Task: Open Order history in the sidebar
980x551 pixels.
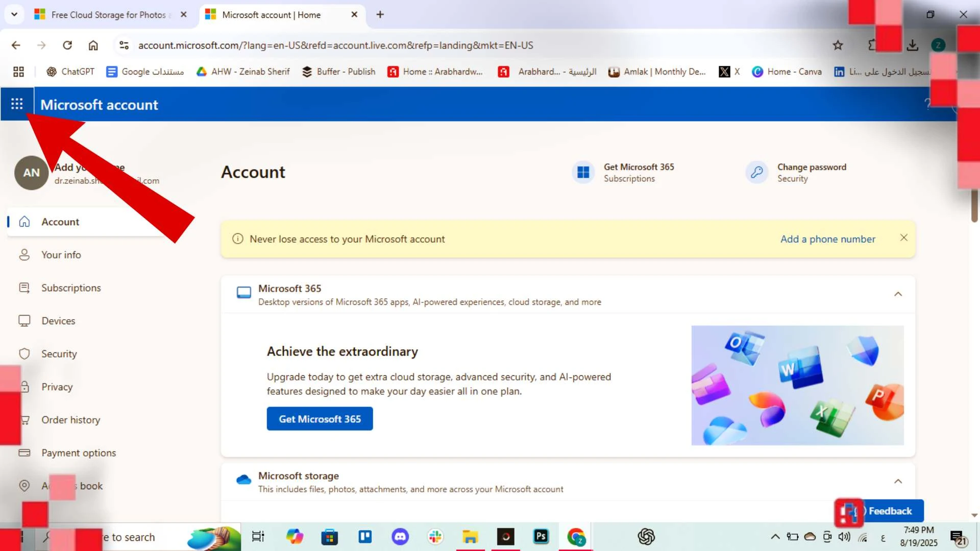Action: click(71, 420)
